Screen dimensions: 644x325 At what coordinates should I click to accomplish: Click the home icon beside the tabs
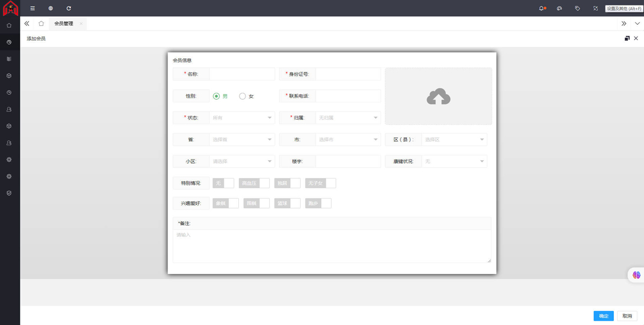click(41, 24)
